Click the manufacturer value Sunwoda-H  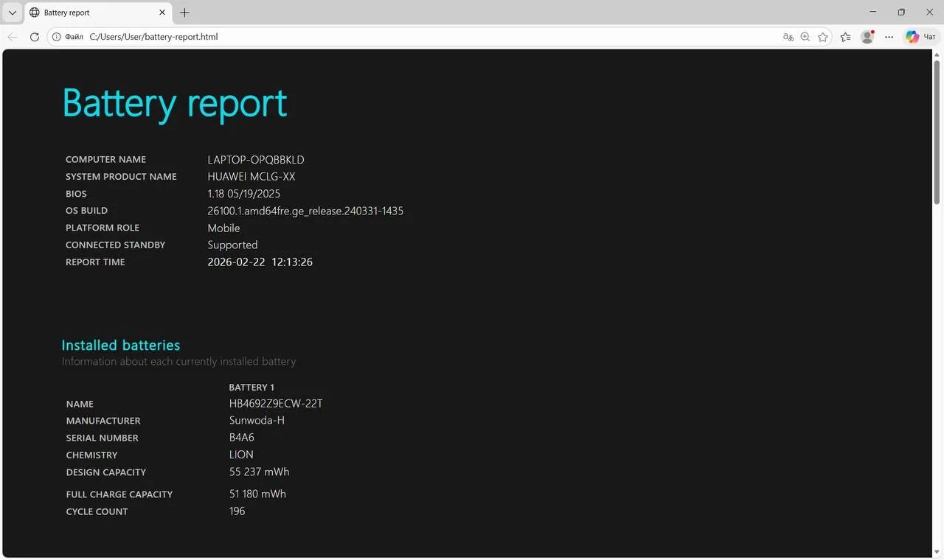tap(257, 421)
